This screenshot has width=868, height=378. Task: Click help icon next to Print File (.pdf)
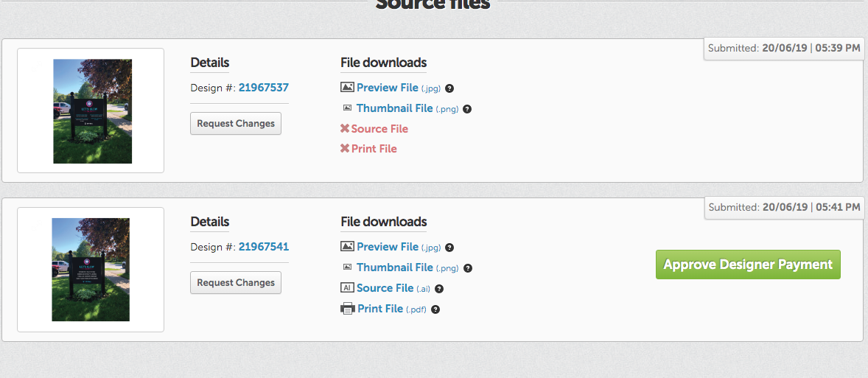pos(435,309)
